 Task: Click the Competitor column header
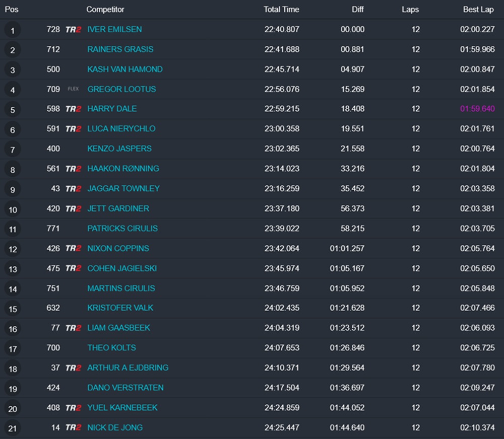pos(105,10)
